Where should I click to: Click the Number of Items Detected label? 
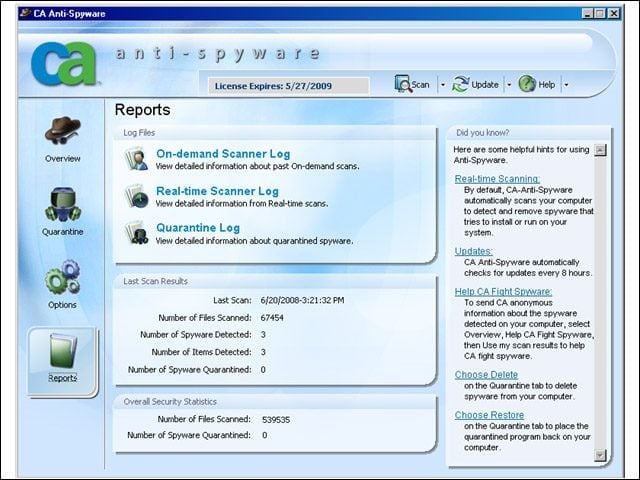[202, 352]
